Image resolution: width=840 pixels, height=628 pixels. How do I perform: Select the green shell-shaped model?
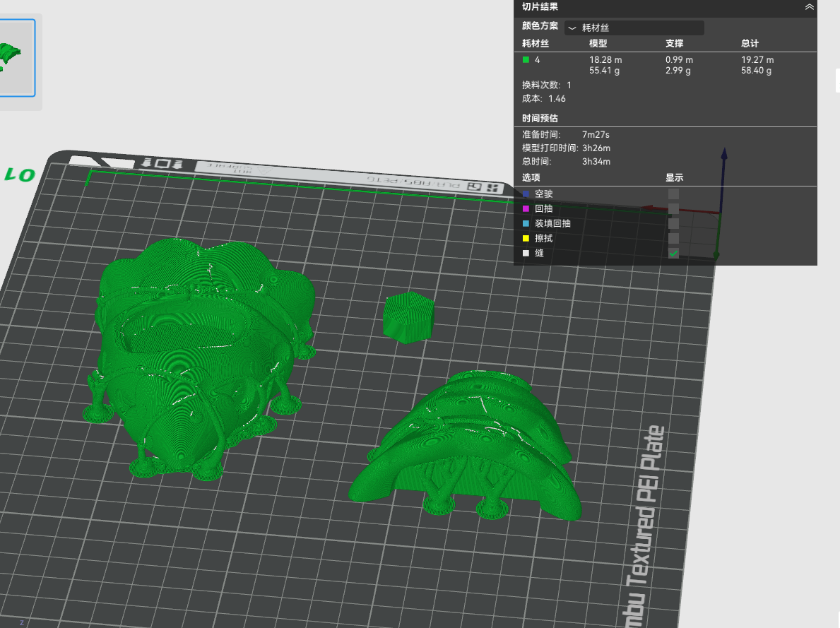point(466,445)
